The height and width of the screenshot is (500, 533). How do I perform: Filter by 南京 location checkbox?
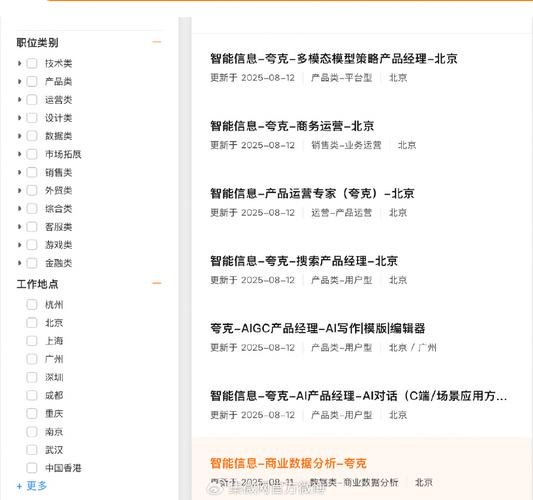coord(32,432)
